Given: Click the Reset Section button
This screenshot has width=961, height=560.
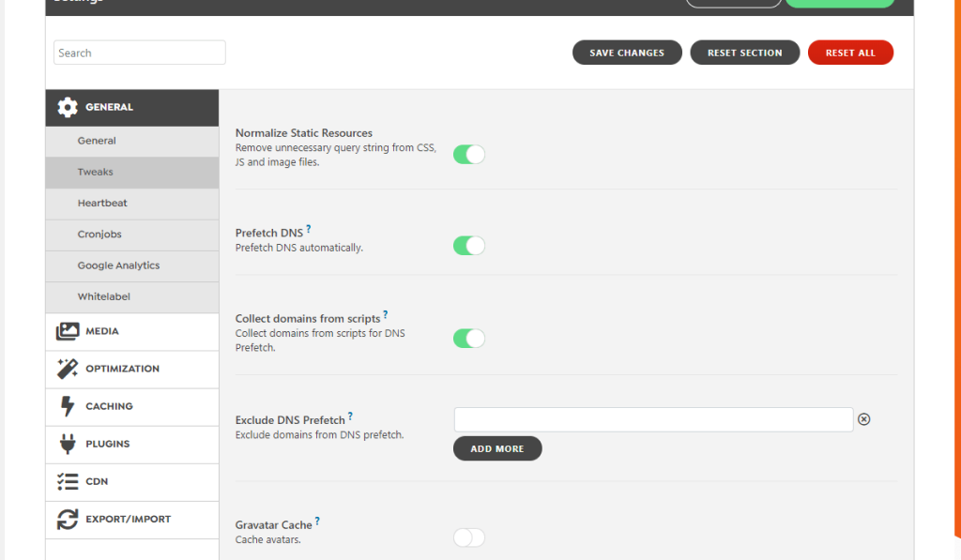Looking at the screenshot, I should [744, 53].
